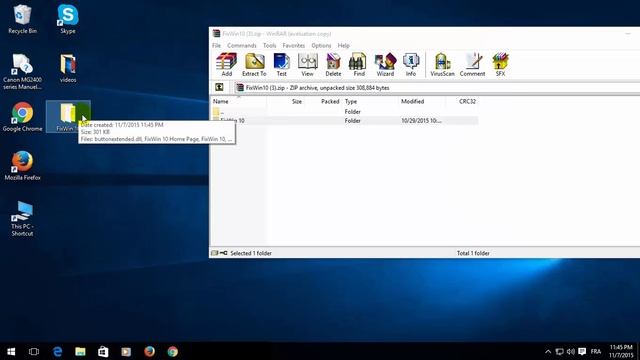Run the VirusScan tool
The height and width of the screenshot is (360, 640).
point(442,65)
